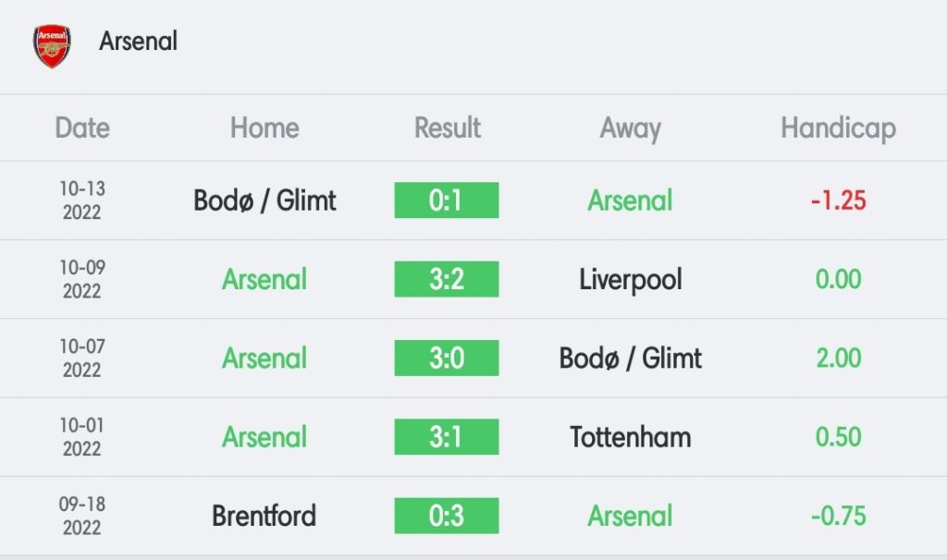
Task: Open the 0:3 result at Brentford
Action: [447, 516]
